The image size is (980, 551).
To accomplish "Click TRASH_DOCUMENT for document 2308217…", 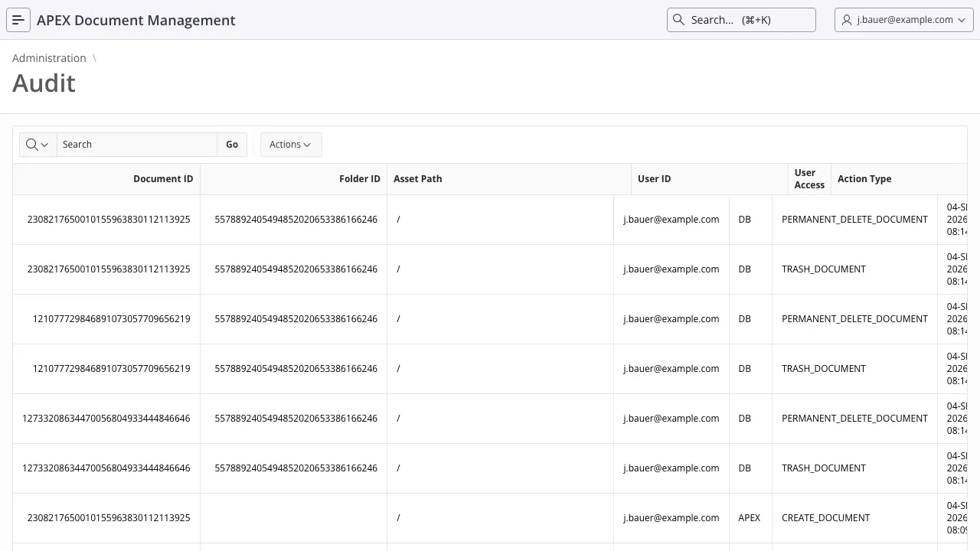I will click(x=824, y=269).
